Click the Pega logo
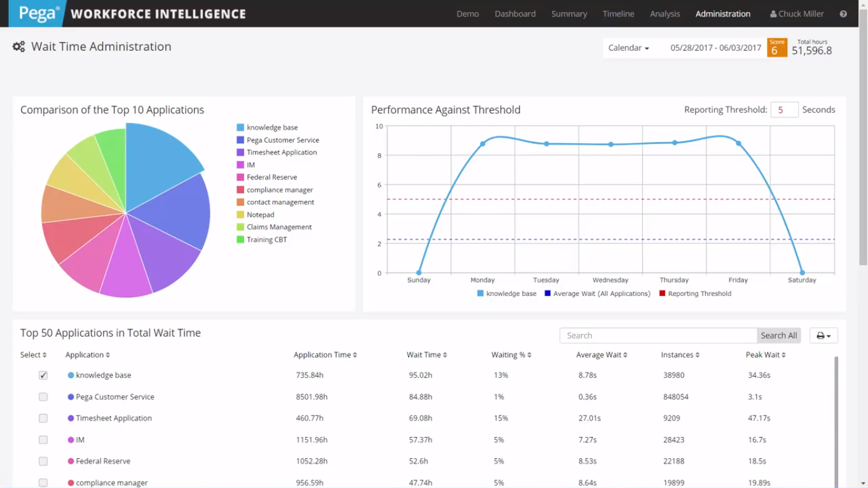The height and width of the screenshot is (488, 868). coord(38,13)
